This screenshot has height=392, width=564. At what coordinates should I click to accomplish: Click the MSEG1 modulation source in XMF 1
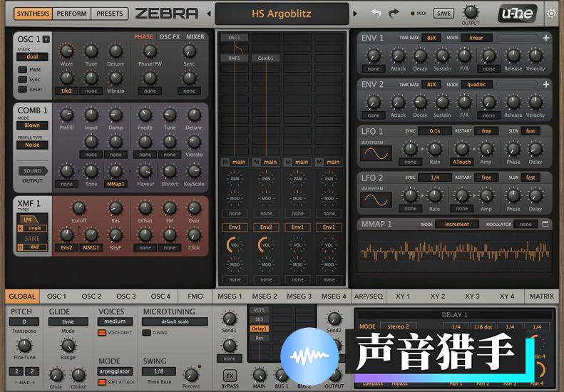(91, 247)
